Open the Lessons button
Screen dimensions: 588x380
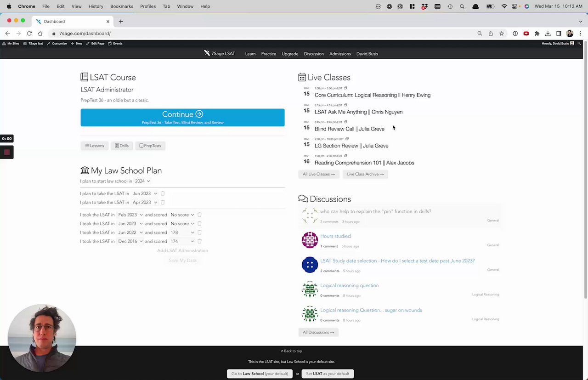pos(95,146)
